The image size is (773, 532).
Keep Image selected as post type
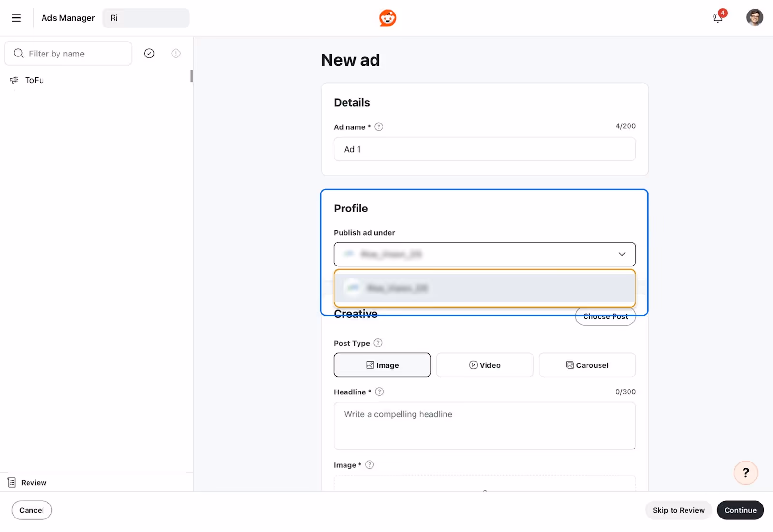[382, 365]
